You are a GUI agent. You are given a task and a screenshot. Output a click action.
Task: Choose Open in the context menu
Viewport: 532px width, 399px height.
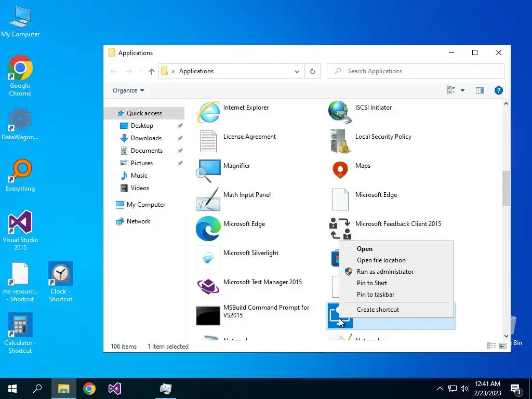(396, 249)
